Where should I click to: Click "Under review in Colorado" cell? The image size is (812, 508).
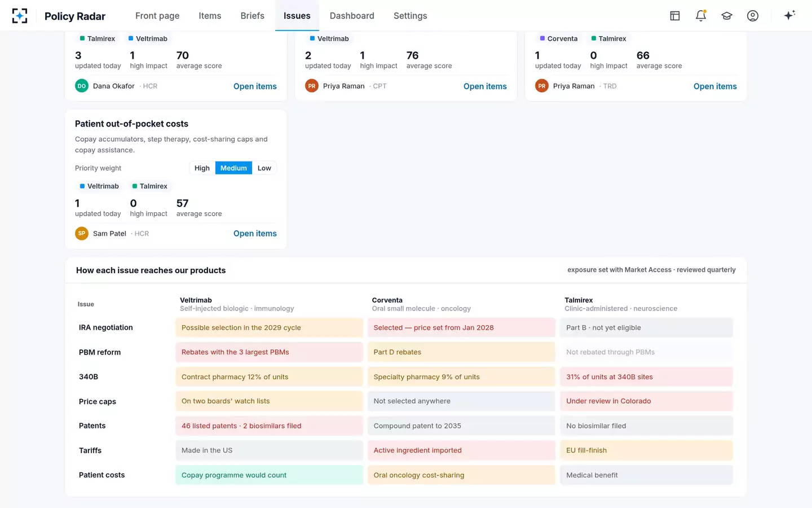tap(646, 401)
